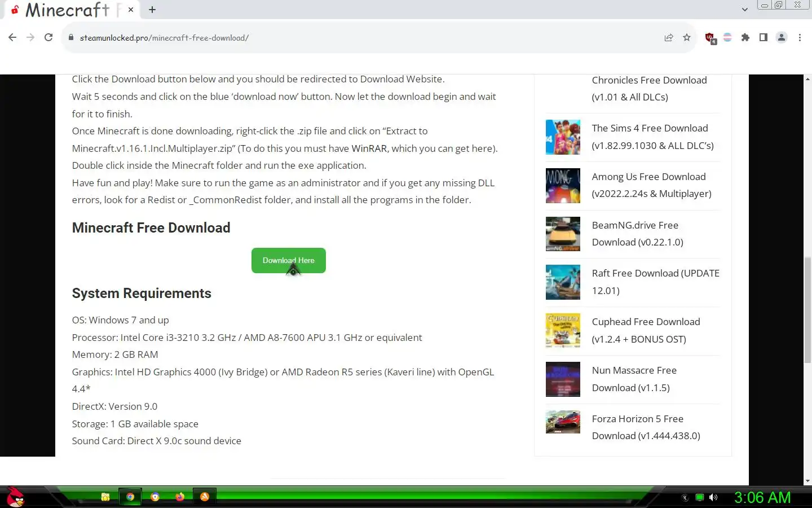Click the 'DirectX: Version 9.0' line
The image size is (812, 508).
(114, 406)
